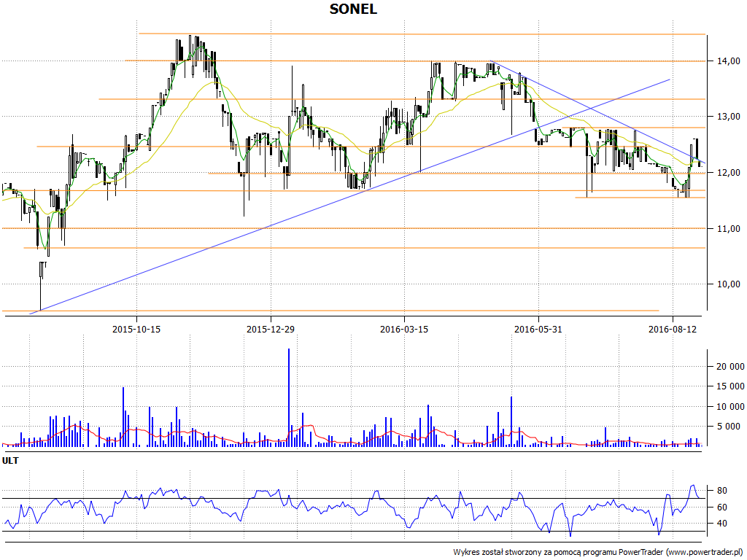Open the PowerTrader credit line at bottom
747x560 pixels.
point(598,553)
